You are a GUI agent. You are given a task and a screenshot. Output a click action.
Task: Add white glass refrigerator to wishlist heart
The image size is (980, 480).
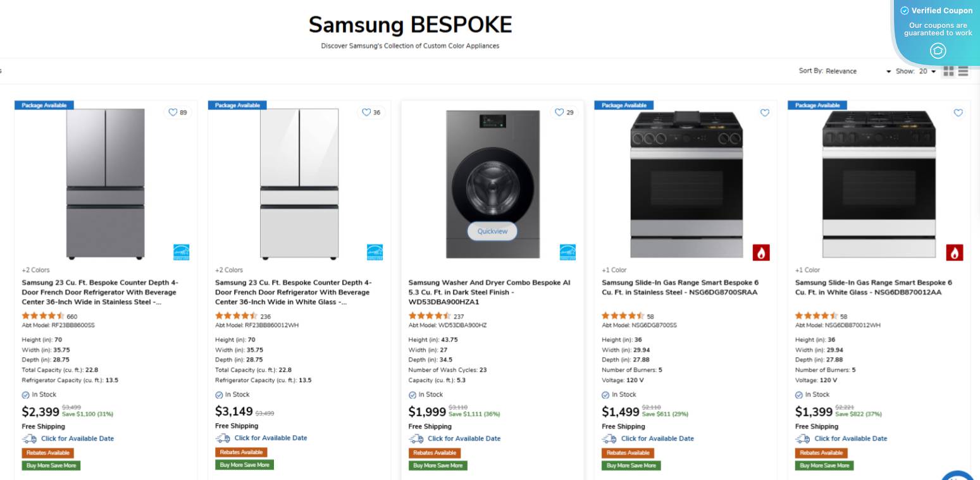pos(366,113)
